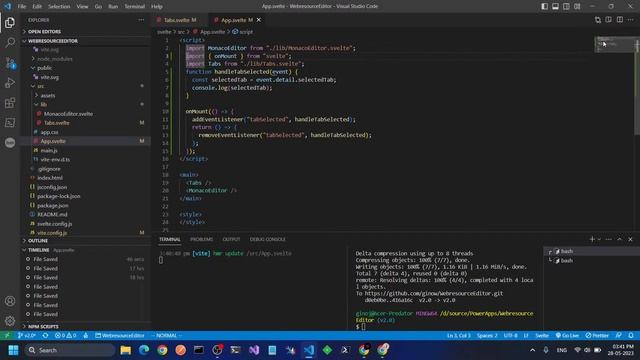Click Go Live in status bar
Screen dimensions: 640x360
(567, 336)
